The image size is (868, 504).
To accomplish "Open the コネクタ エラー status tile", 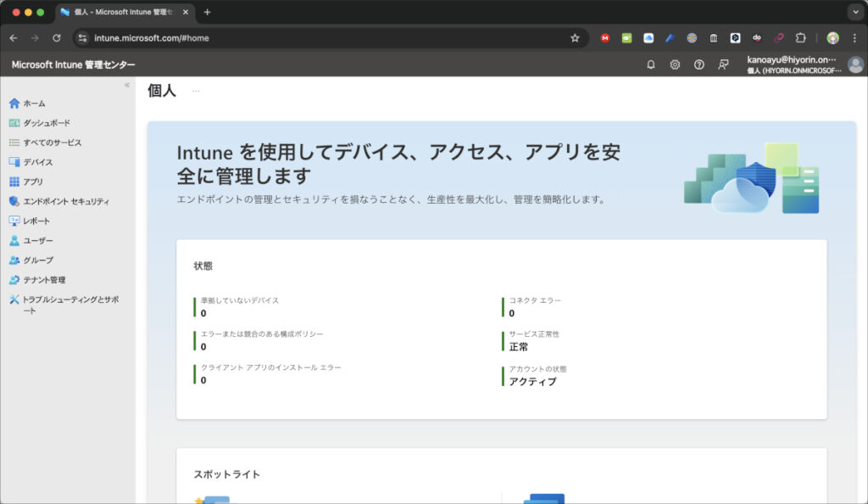I will (532, 307).
